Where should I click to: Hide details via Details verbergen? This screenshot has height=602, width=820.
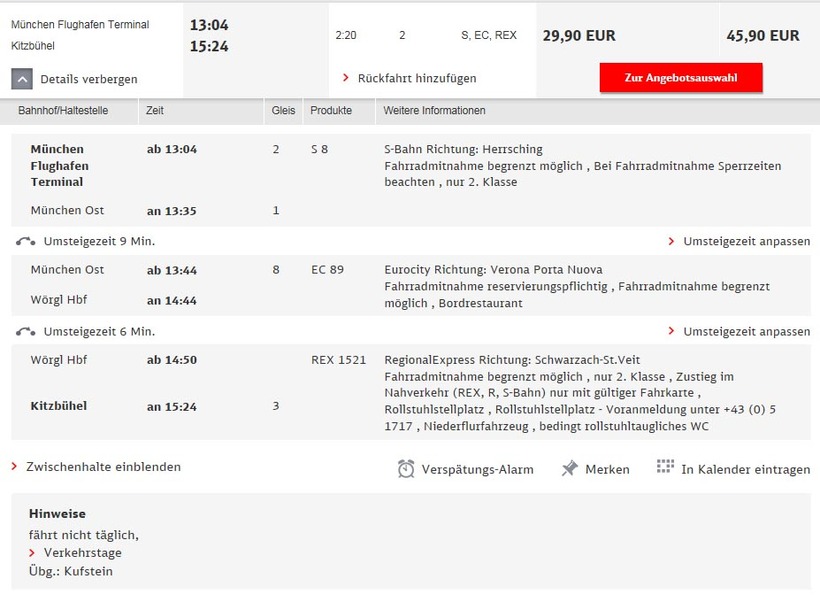(x=89, y=79)
